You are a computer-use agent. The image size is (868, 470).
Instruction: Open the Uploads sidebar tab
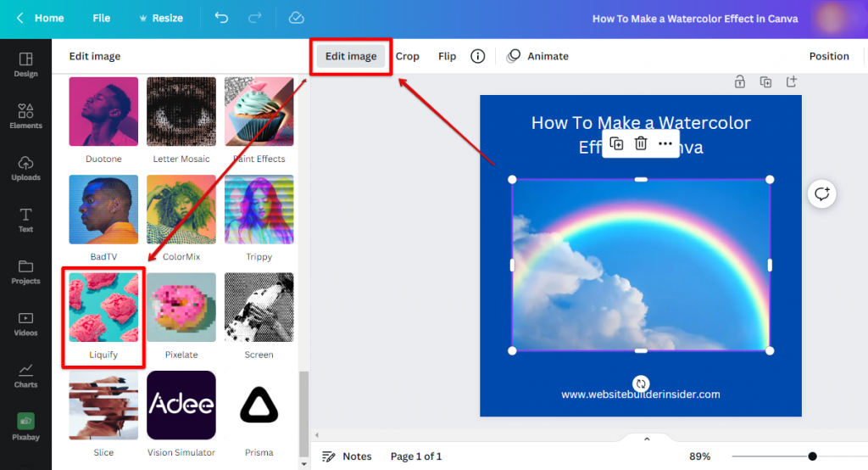(25, 169)
